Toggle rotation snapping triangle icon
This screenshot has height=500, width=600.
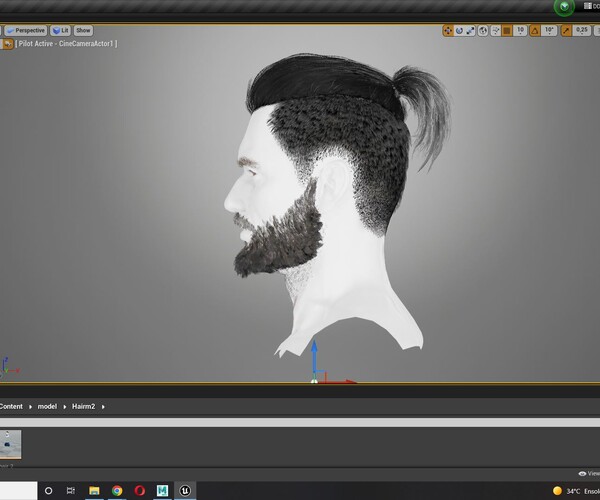tap(535, 31)
